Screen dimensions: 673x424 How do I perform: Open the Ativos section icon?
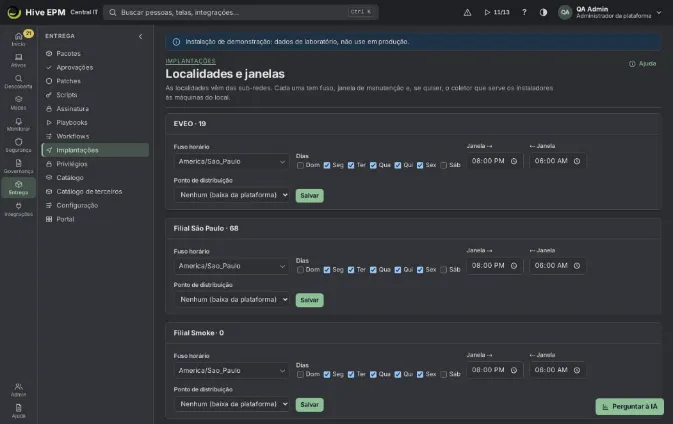tap(18, 57)
